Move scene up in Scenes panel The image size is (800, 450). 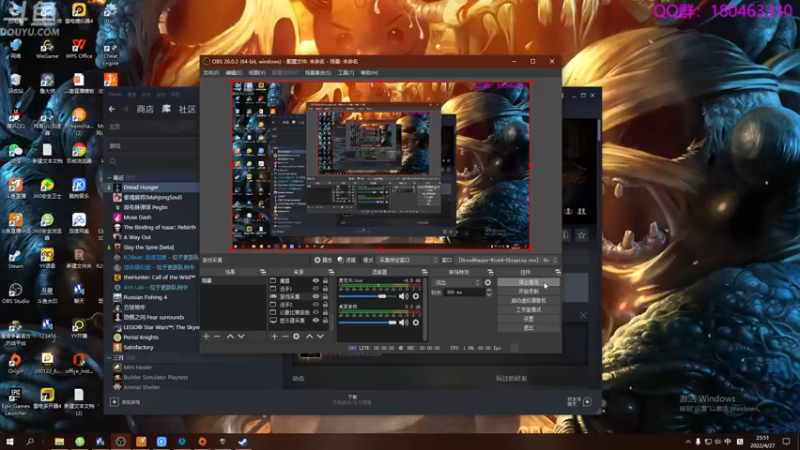[230, 337]
